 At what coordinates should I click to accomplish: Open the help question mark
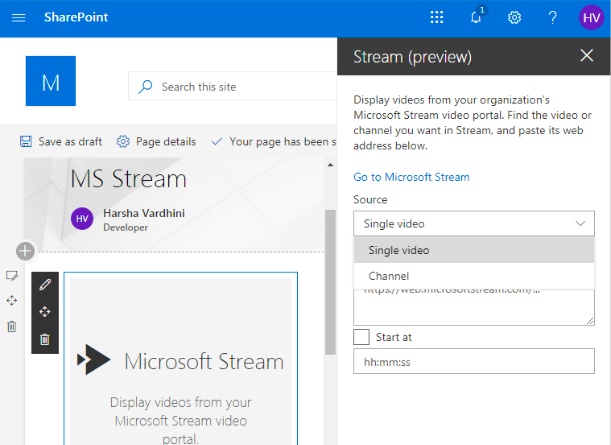pos(552,18)
